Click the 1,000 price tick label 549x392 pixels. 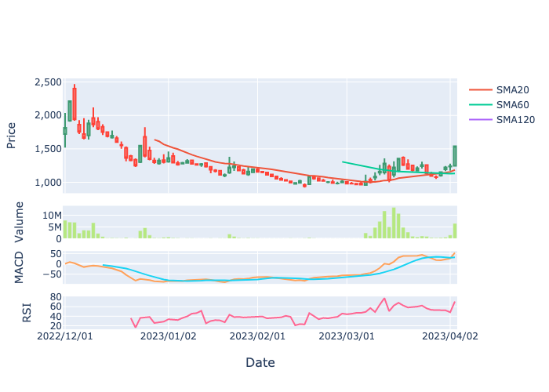(x=48, y=183)
